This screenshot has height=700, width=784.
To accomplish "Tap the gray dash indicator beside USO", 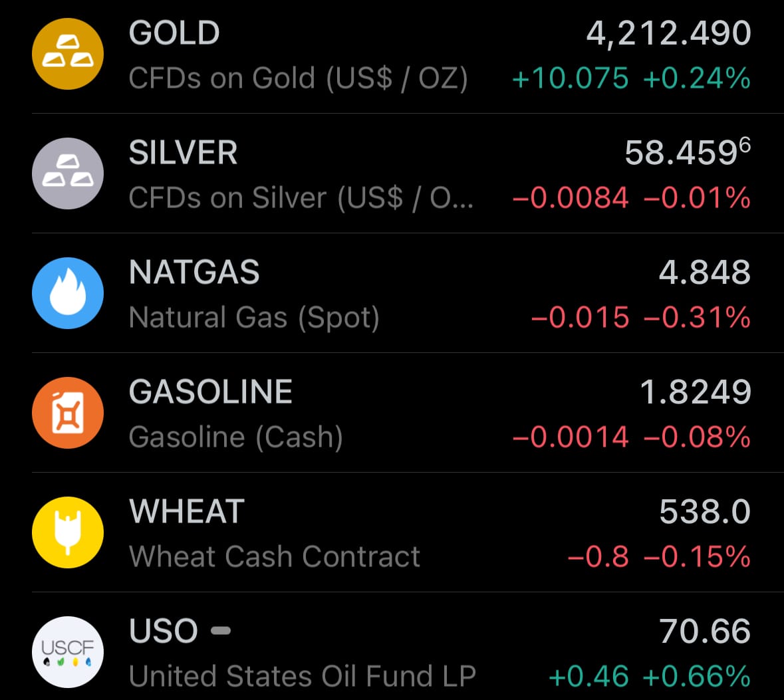I will pyautogui.click(x=221, y=630).
